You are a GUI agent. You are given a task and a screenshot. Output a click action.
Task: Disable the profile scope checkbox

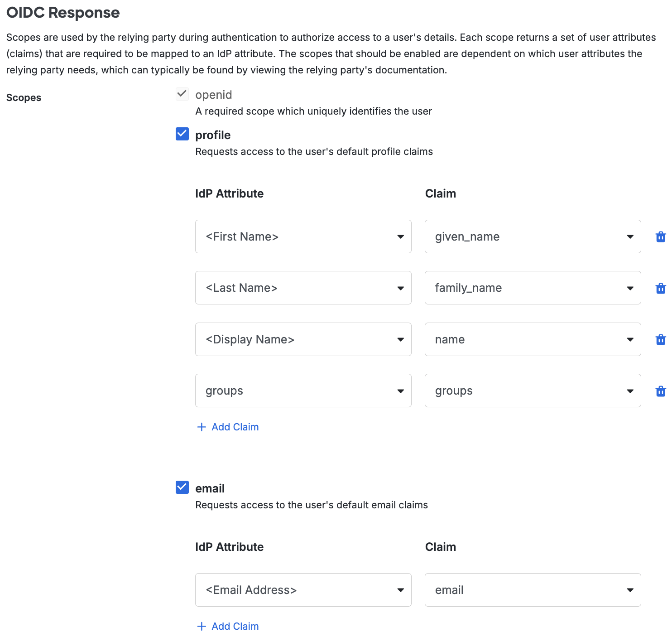click(182, 134)
